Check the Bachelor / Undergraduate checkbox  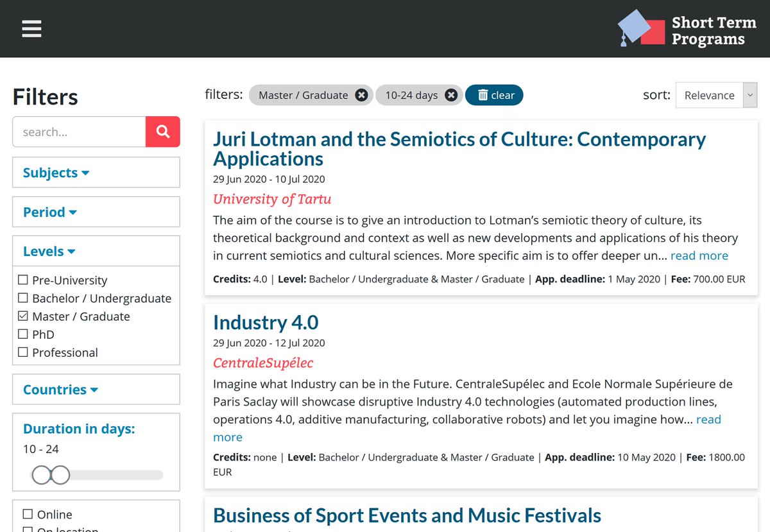[23, 298]
